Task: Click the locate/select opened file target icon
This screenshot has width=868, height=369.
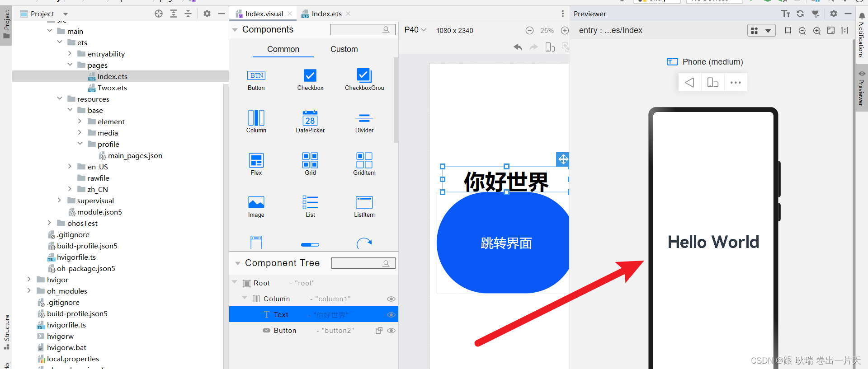Action: 159,14
